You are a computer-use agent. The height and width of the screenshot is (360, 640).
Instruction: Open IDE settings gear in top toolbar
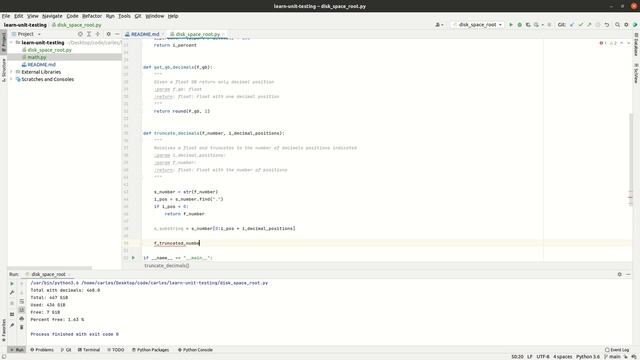coord(626,25)
